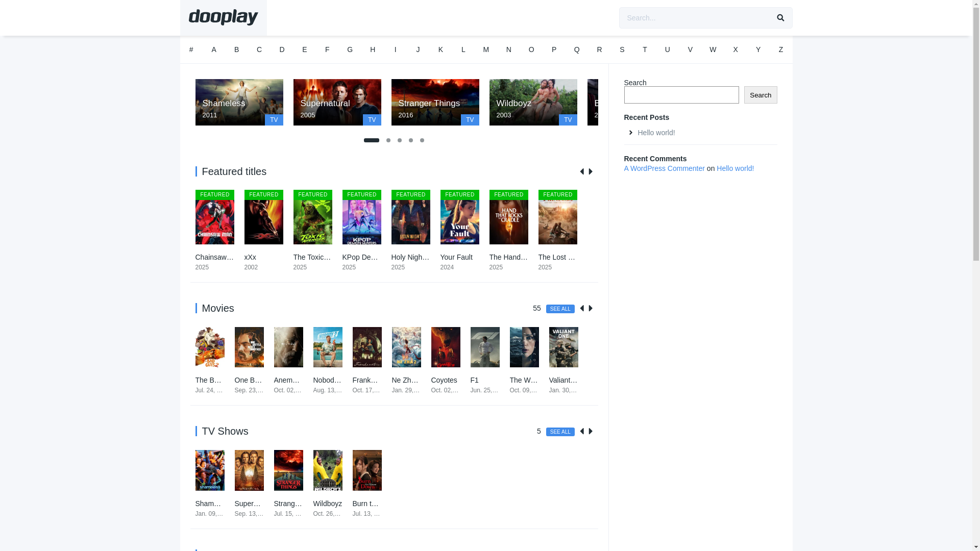The image size is (980, 551).
Task: Filter titles by letter Z
Action: (x=781, y=50)
